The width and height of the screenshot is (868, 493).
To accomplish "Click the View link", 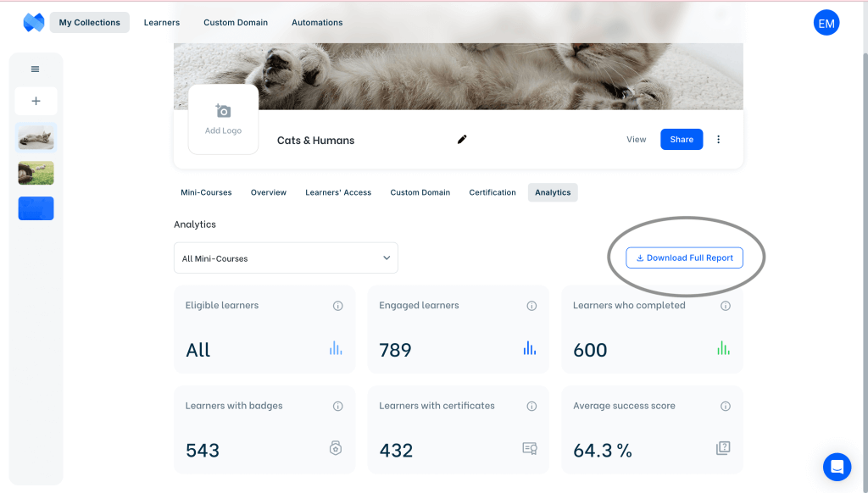I will pyautogui.click(x=636, y=140).
